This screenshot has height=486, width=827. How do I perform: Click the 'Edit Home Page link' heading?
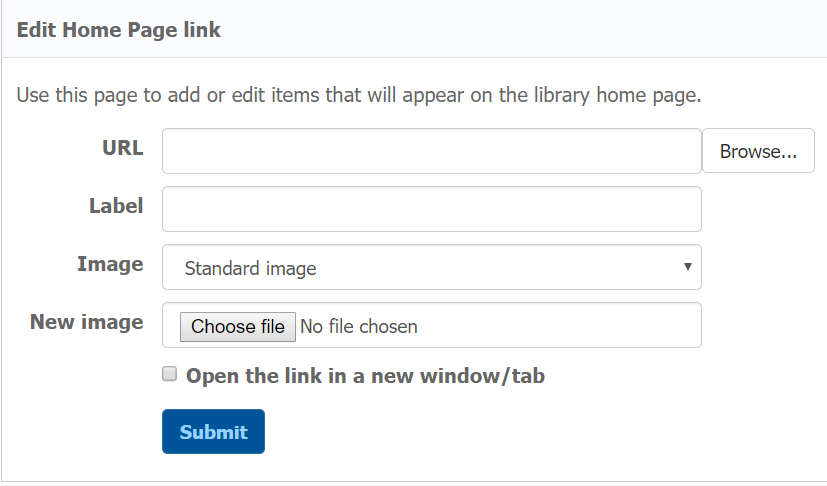click(119, 30)
